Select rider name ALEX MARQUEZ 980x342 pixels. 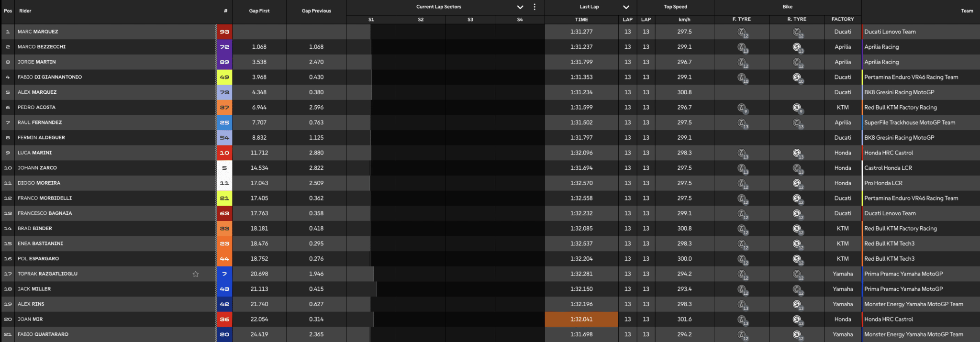pos(37,92)
